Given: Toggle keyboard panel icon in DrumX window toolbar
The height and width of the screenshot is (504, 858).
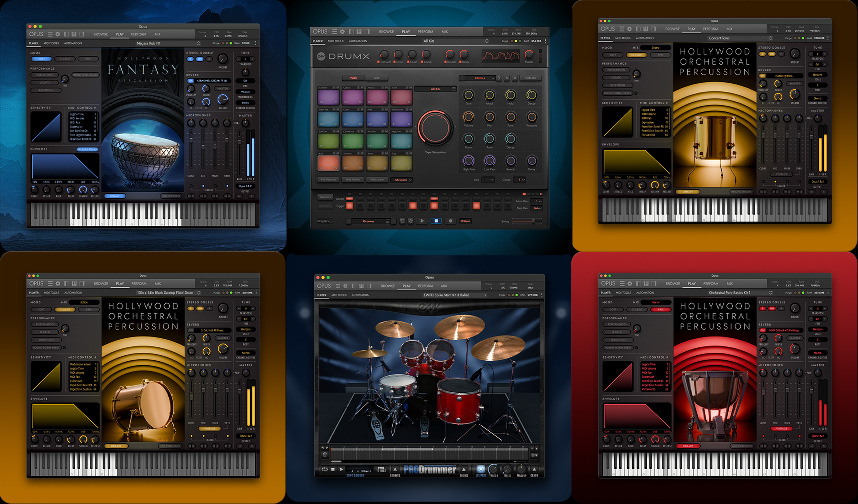Looking at the screenshot, I should point(359,32).
